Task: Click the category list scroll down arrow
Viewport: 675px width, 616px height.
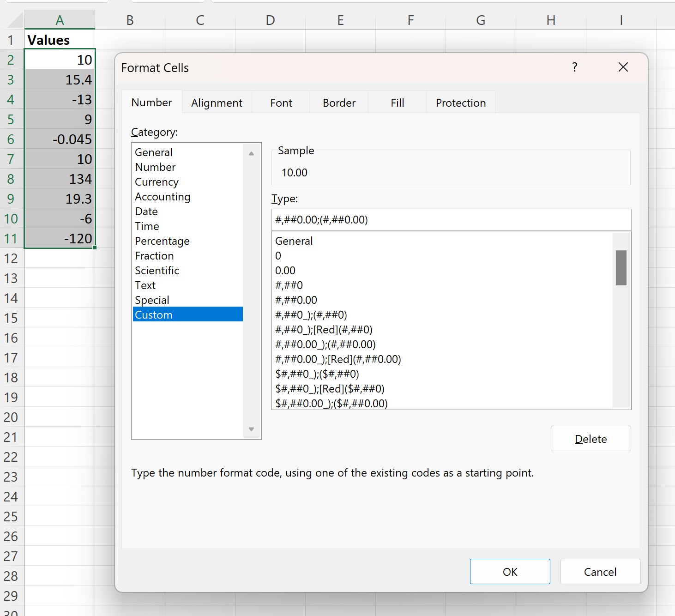Action: [251, 429]
